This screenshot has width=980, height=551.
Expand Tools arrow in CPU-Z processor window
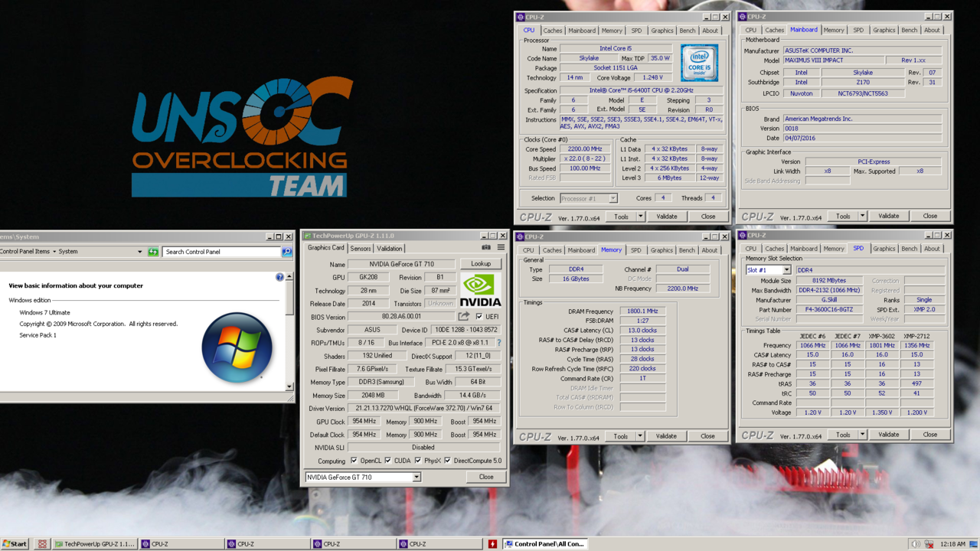[x=641, y=217]
